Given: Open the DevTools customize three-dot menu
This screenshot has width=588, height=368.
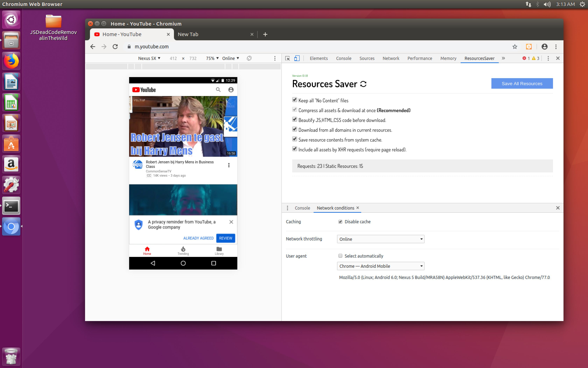Looking at the screenshot, I should (x=548, y=58).
